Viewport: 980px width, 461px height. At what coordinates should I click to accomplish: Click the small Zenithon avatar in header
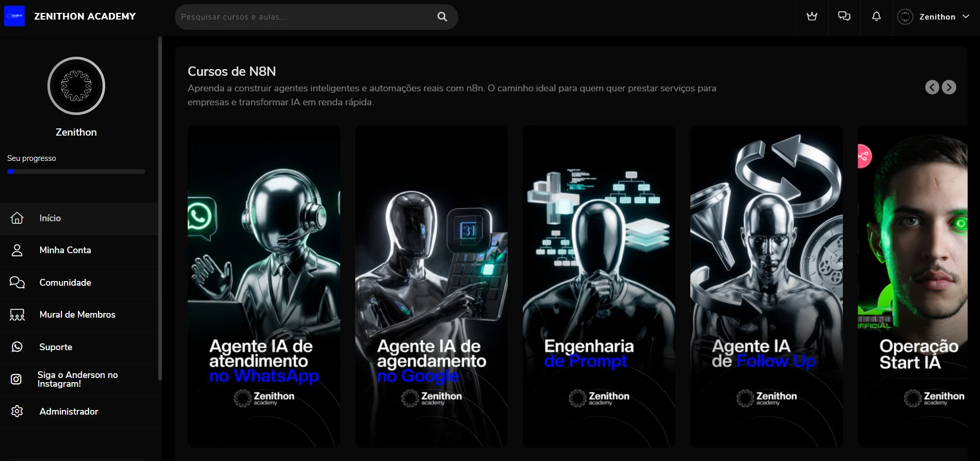pyautogui.click(x=905, y=17)
